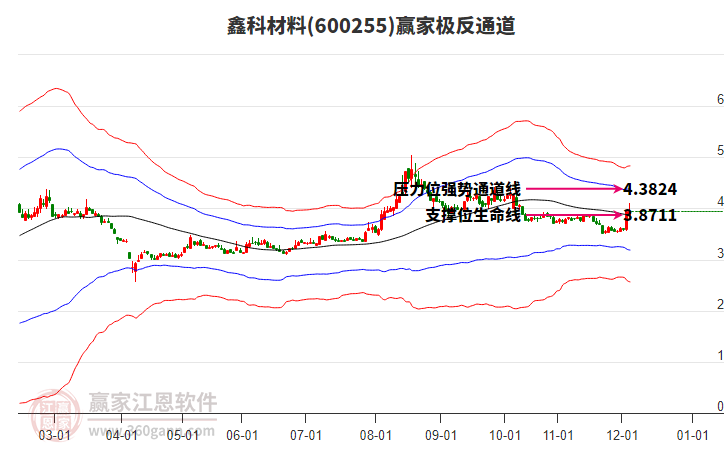Click the 06-01 date axis label
This screenshot has width=726, height=450.
(242, 435)
